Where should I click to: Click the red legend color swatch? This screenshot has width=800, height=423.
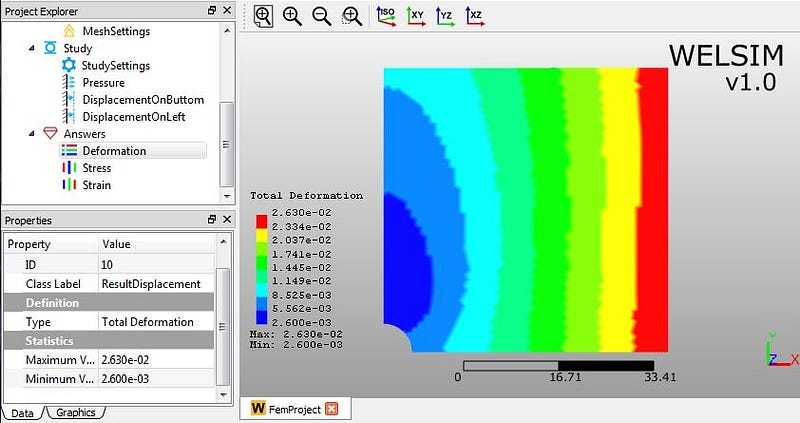click(x=261, y=221)
